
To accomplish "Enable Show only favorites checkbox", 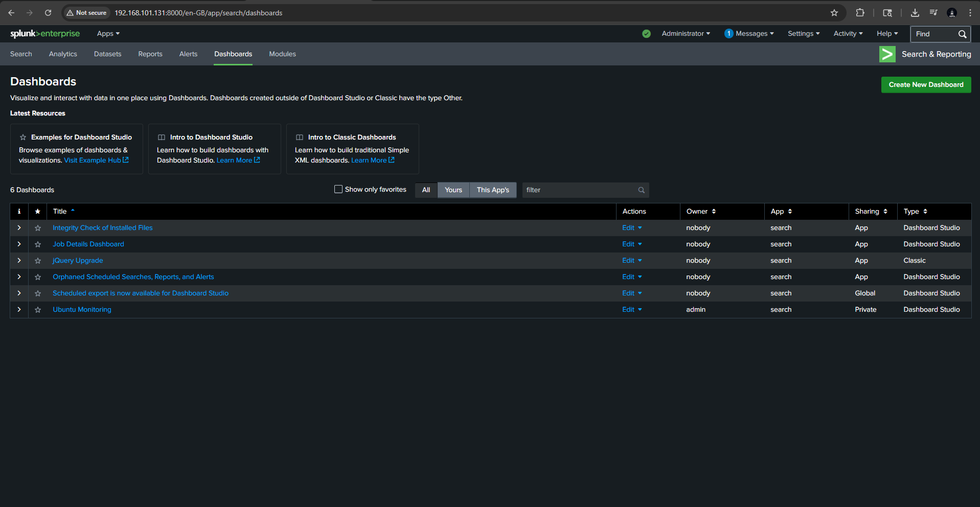I will pos(338,189).
